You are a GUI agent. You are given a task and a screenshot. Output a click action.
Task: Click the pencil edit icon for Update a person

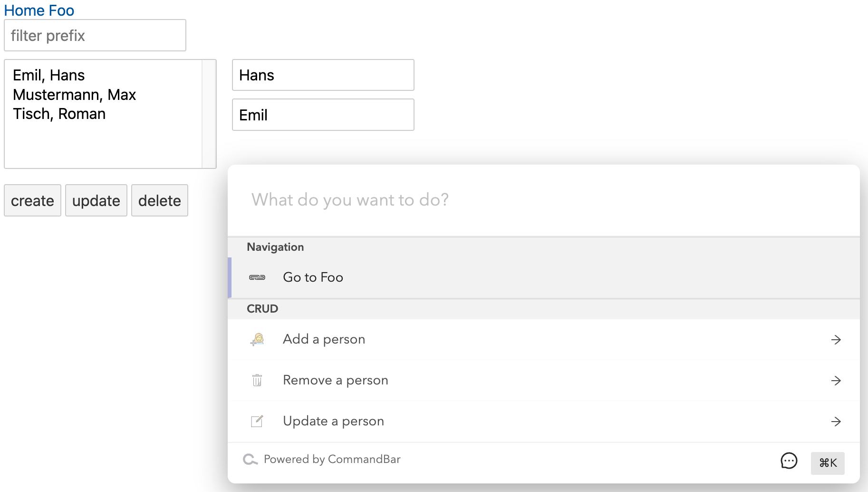[257, 421]
